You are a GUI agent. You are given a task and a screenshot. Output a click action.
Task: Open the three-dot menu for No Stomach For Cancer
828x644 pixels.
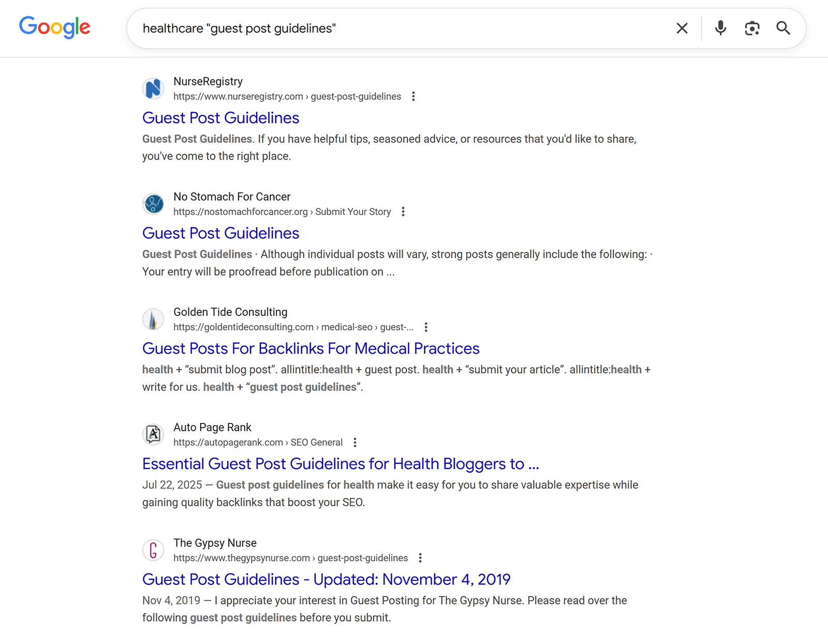coord(403,211)
